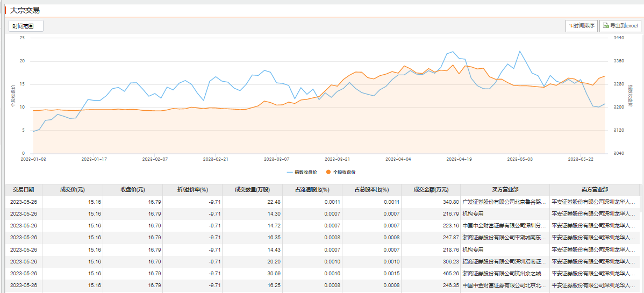Toggle 个股收盘价 legend series
This screenshot has width=644, height=293.
tap(340, 172)
